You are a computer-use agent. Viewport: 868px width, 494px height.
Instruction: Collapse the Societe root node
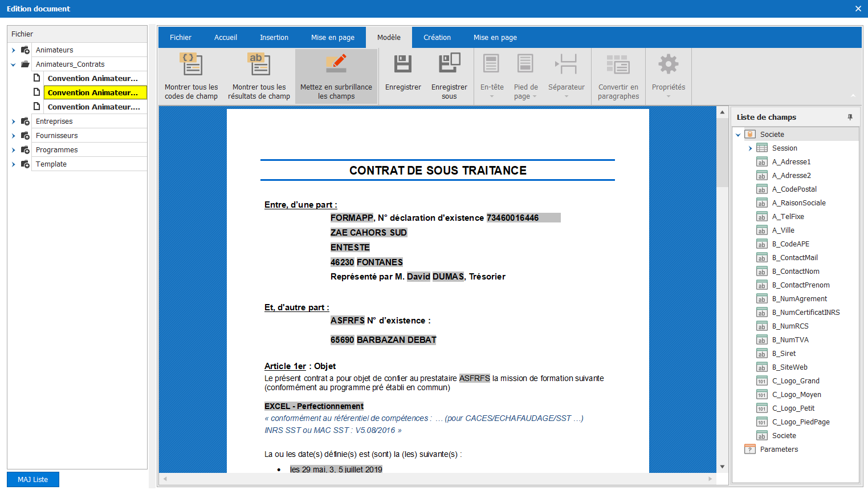tap(738, 135)
